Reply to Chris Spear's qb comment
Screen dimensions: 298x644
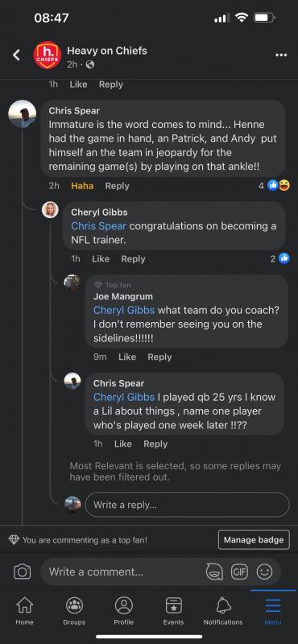click(x=155, y=444)
